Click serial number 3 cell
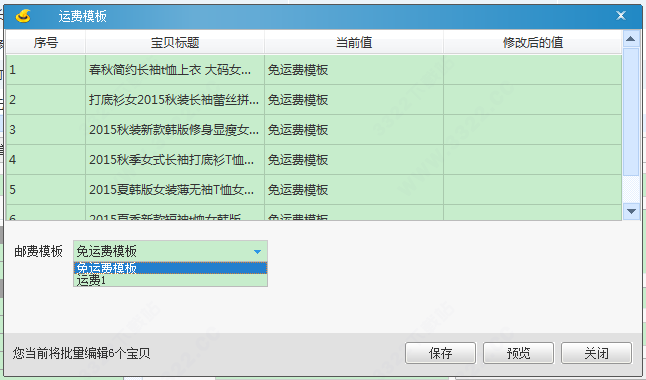646x380 pixels. (46, 130)
